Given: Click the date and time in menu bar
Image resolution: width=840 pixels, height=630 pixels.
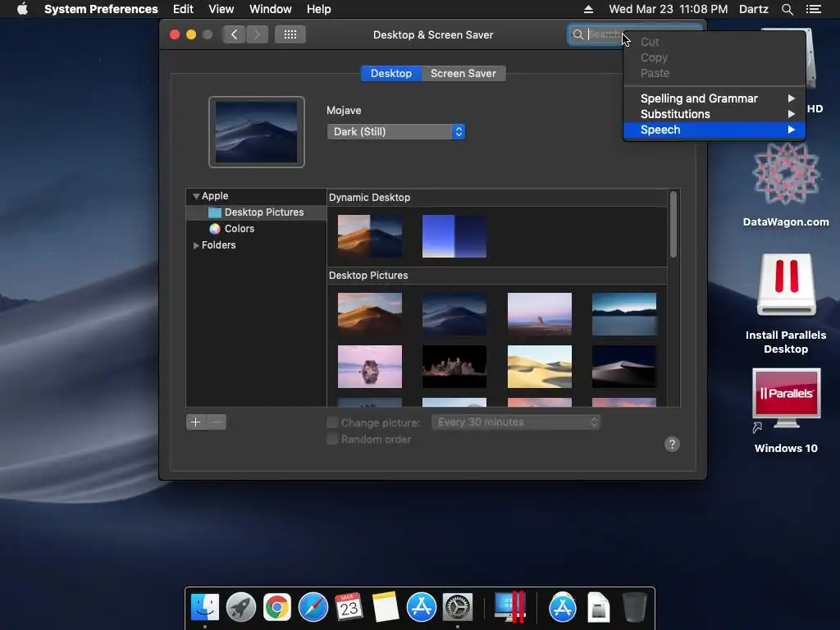Looking at the screenshot, I should 668,9.
